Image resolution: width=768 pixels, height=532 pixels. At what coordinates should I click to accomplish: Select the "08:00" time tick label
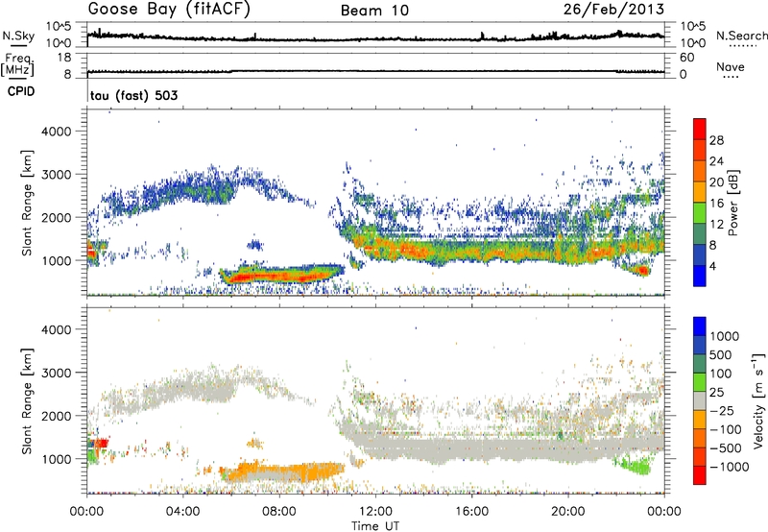(x=279, y=512)
